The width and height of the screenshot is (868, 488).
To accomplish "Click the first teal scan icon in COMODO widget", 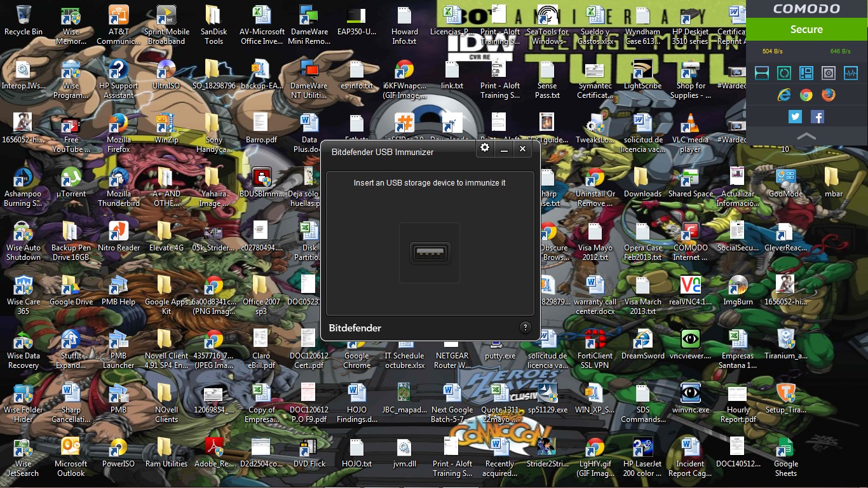I will [x=762, y=73].
